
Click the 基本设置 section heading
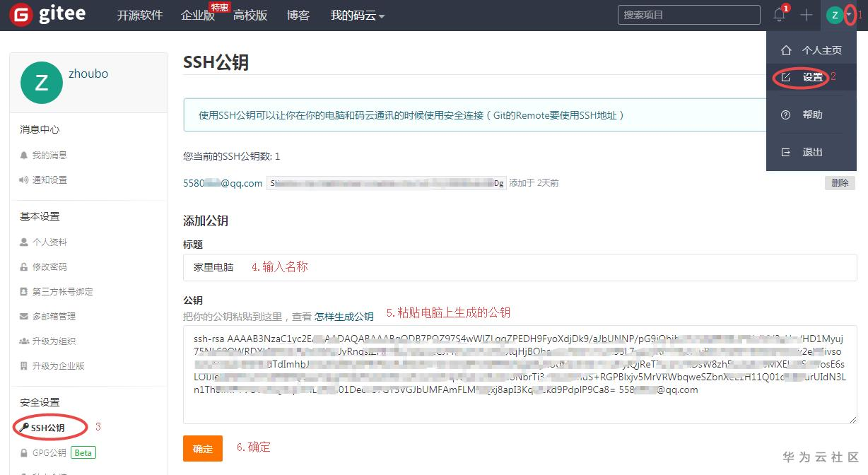[x=40, y=216]
